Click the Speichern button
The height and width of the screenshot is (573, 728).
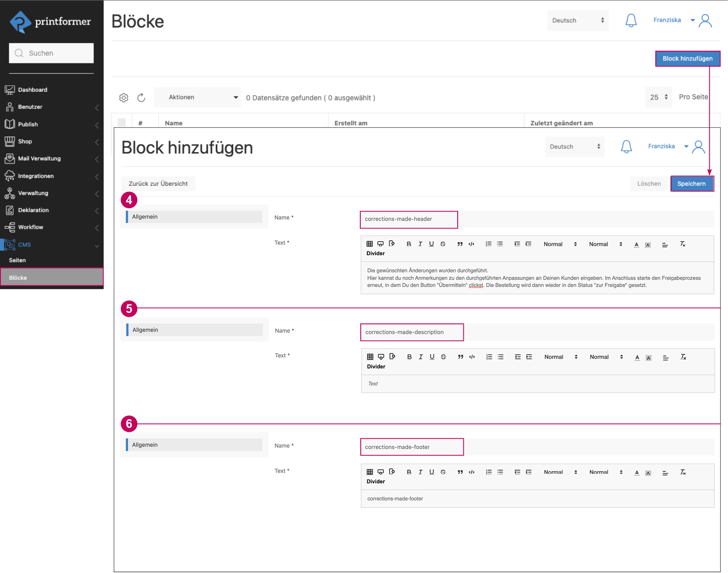pos(692,184)
